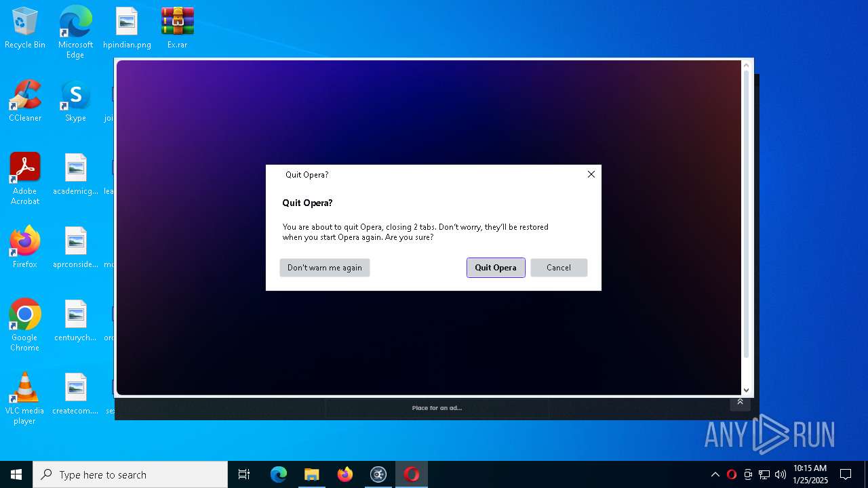Launch Edge from the taskbar
Screen dimensions: 868x488
pos(279,474)
